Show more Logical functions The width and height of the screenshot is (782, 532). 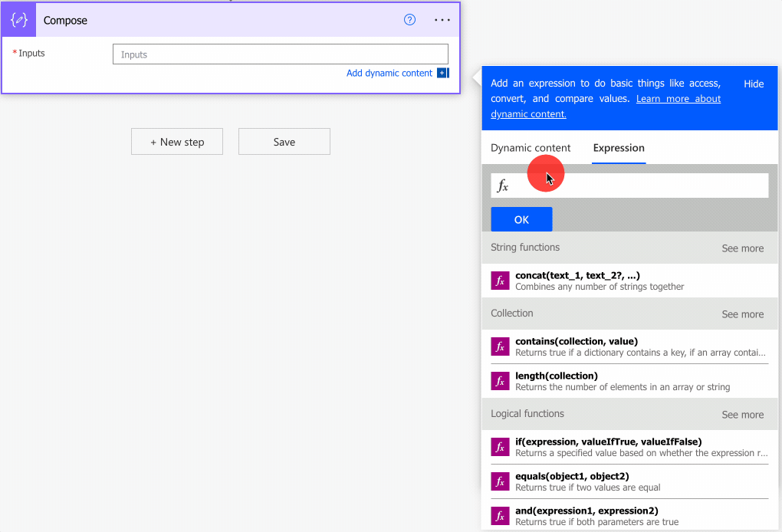pos(742,415)
